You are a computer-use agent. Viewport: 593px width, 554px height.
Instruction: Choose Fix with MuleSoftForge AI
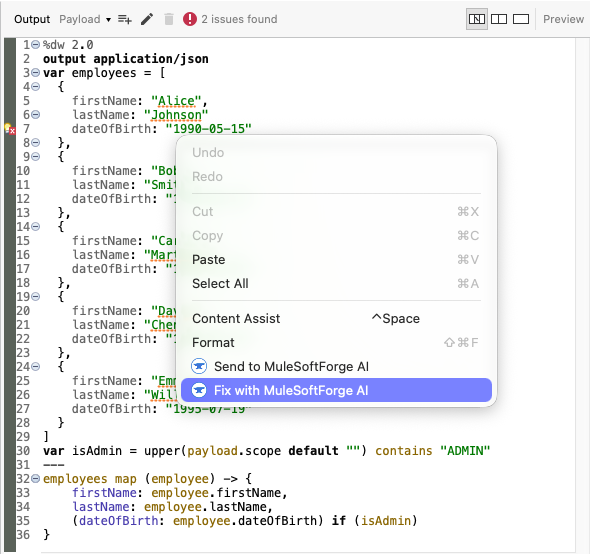(336, 390)
